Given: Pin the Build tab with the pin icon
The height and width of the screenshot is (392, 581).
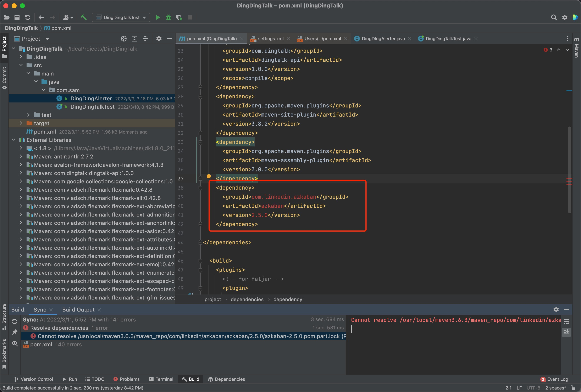Looking at the screenshot, I should pyautogui.click(x=15, y=332).
